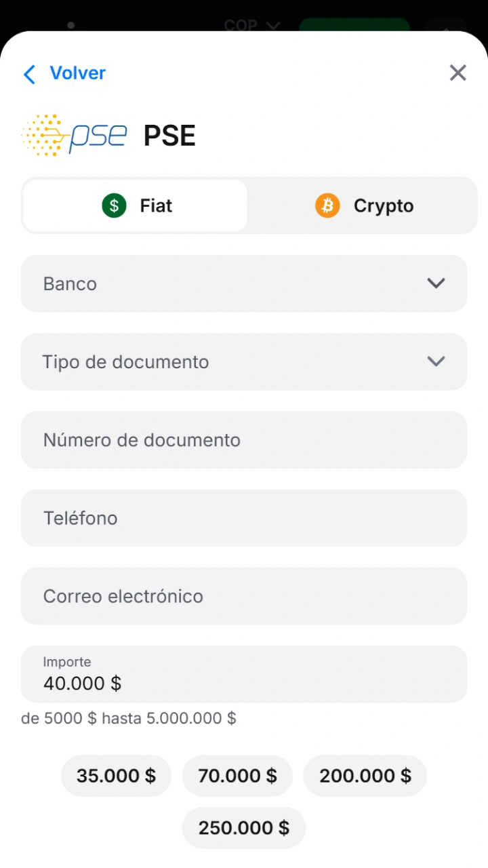Select the Teléfono input field

coord(244,518)
